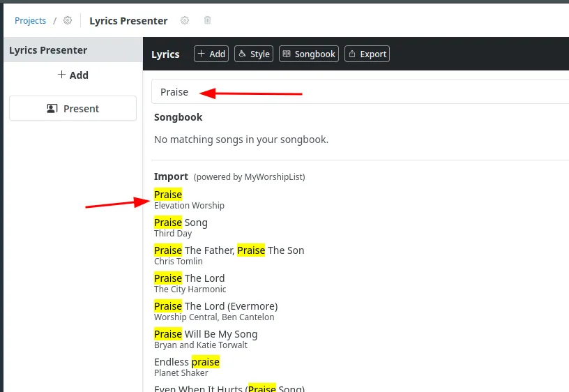Click the share icon on Export button
This screenshot has height=392, width=569.
[x=352, y=54]
